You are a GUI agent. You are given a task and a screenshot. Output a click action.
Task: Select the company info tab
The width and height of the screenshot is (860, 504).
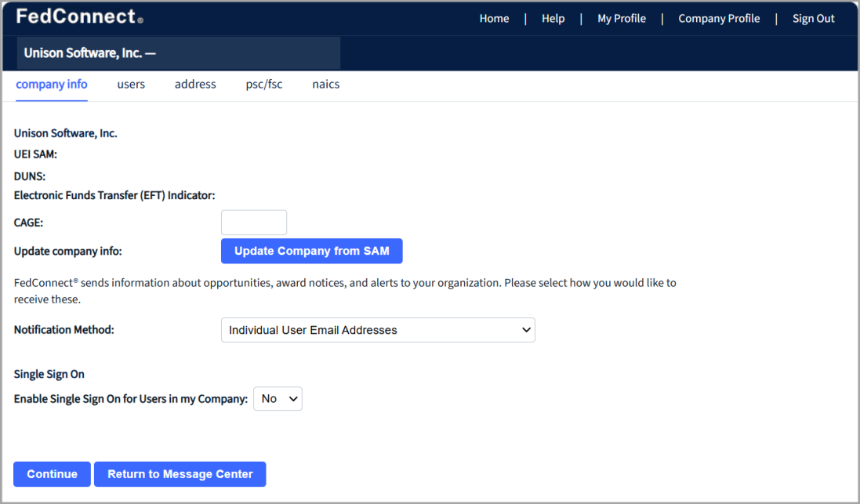click(x=52, y=85)
